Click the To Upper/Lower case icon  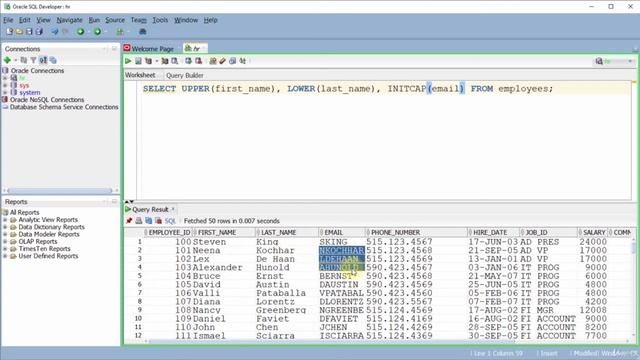coord(243,61)
